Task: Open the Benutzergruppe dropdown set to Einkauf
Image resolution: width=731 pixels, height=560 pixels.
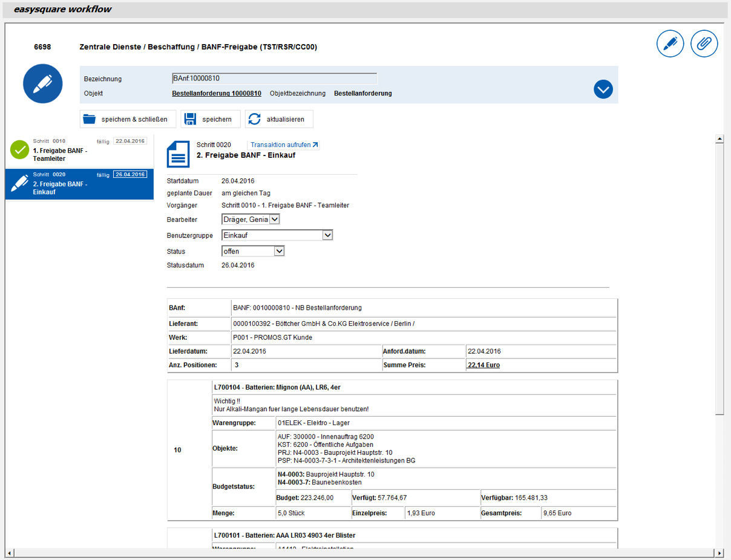Action: [x=327, y=235]
